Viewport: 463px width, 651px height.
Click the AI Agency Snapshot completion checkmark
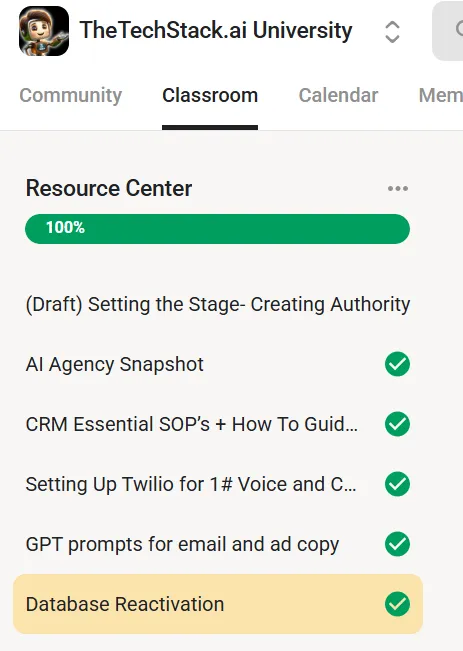pyautogui.click(x=397, y=364)
